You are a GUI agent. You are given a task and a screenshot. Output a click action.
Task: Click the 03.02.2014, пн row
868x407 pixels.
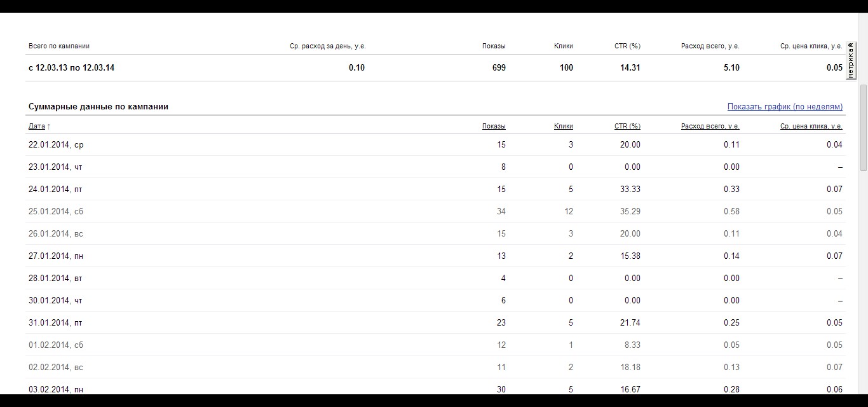pos(435,387)
